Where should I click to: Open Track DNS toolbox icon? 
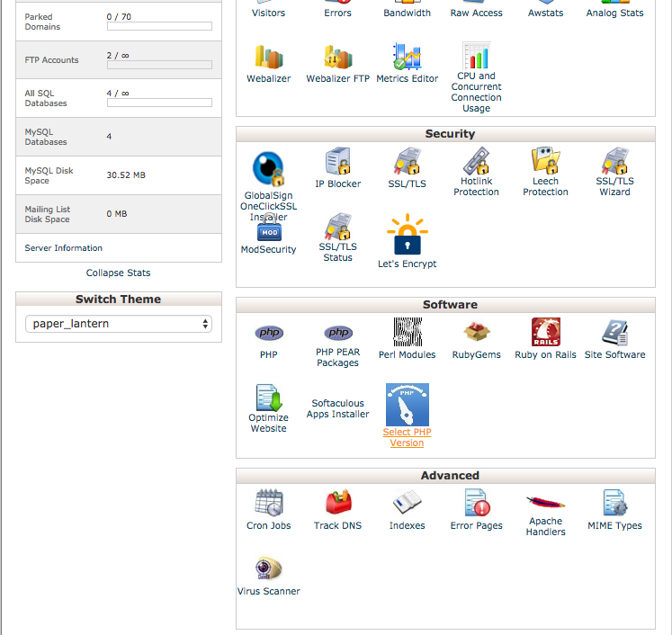pos(338,502)
